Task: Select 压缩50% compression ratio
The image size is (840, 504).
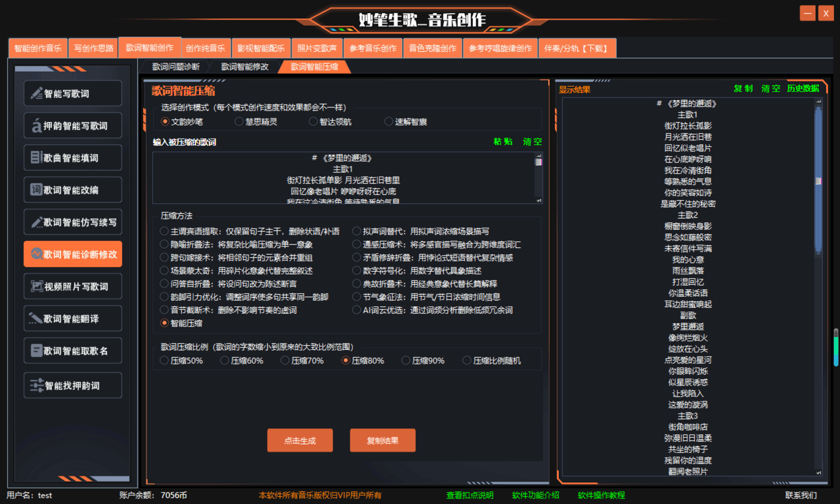Action: coord(164,360)
